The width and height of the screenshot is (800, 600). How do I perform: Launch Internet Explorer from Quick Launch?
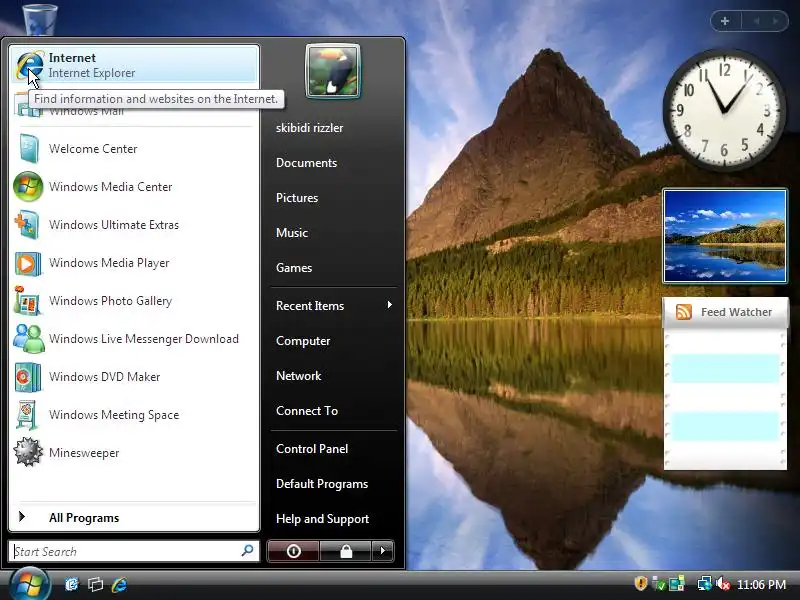coord(119,584)
